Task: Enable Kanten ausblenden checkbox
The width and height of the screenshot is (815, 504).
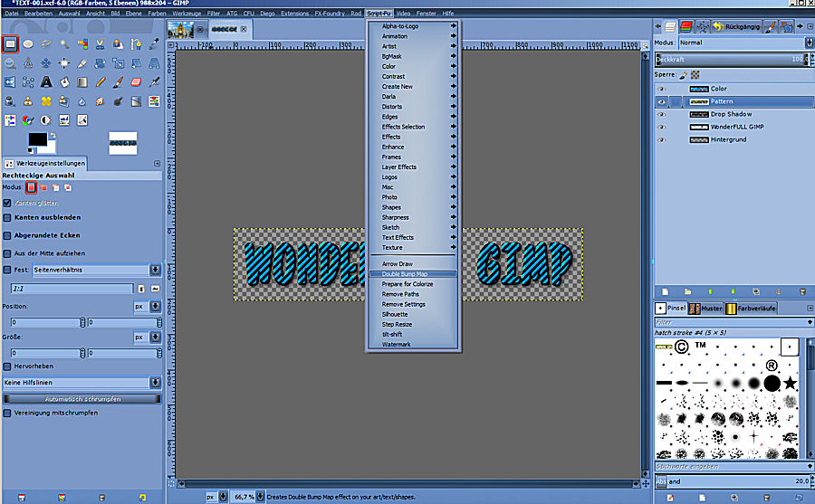Action: click(x=7, y=218)
